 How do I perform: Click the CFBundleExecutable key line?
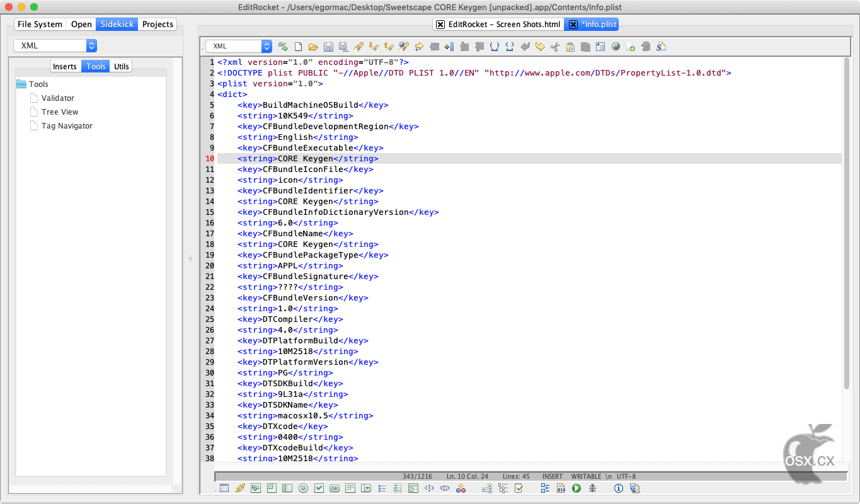[x=310, y=148]
